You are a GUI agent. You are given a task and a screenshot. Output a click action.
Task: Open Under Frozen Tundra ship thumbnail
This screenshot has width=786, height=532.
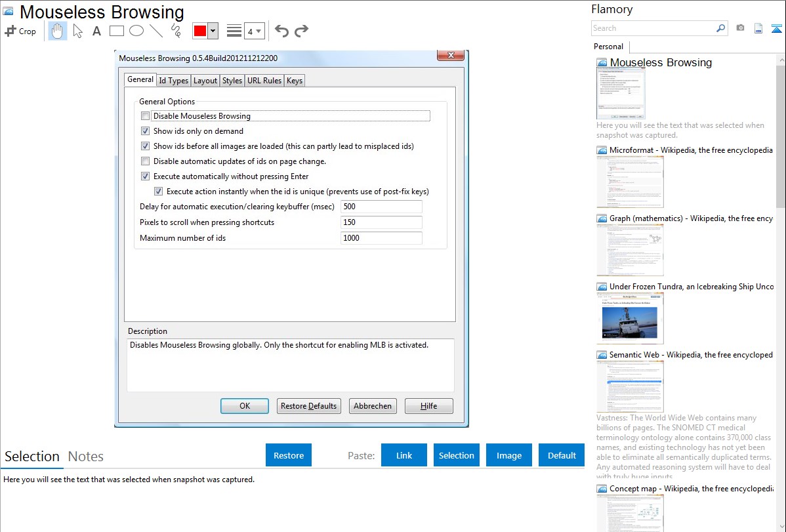[630, 318]
